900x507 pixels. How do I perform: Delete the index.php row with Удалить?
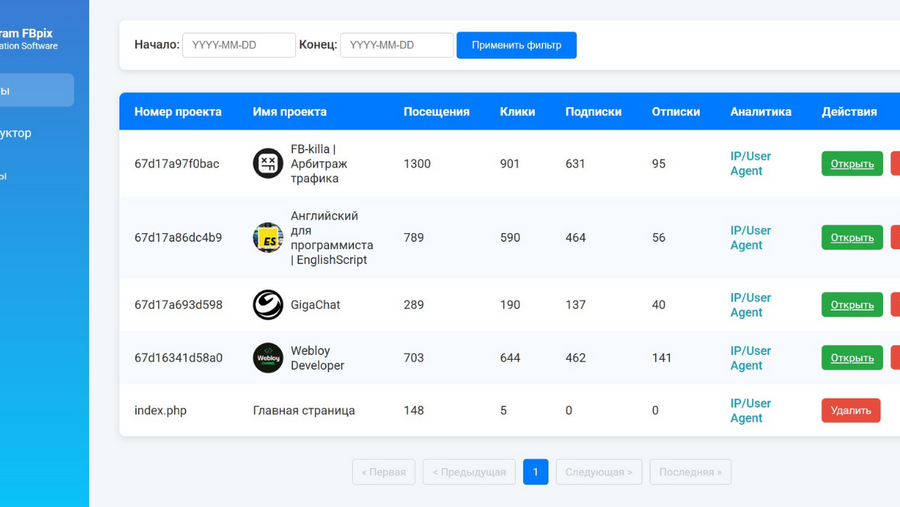click(851, 411)
